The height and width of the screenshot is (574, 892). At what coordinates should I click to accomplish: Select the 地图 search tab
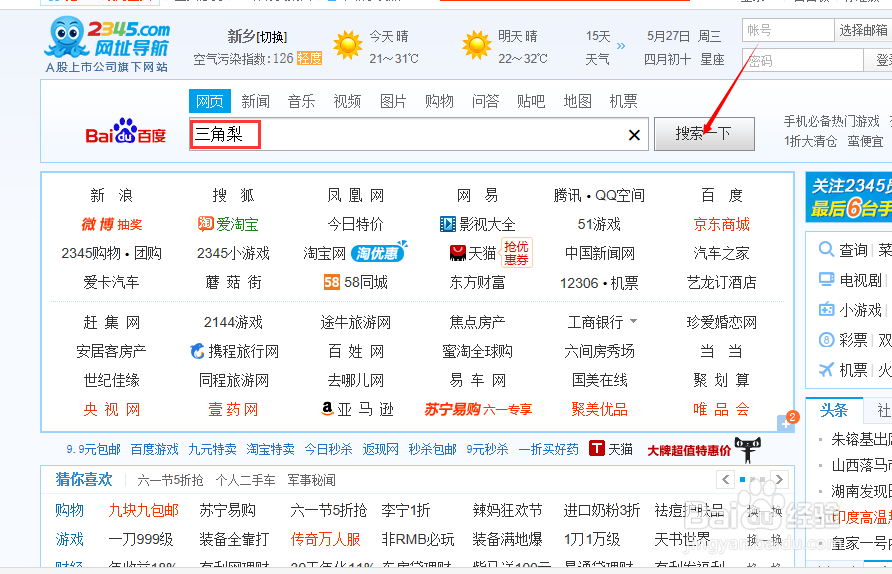point(577,101)
